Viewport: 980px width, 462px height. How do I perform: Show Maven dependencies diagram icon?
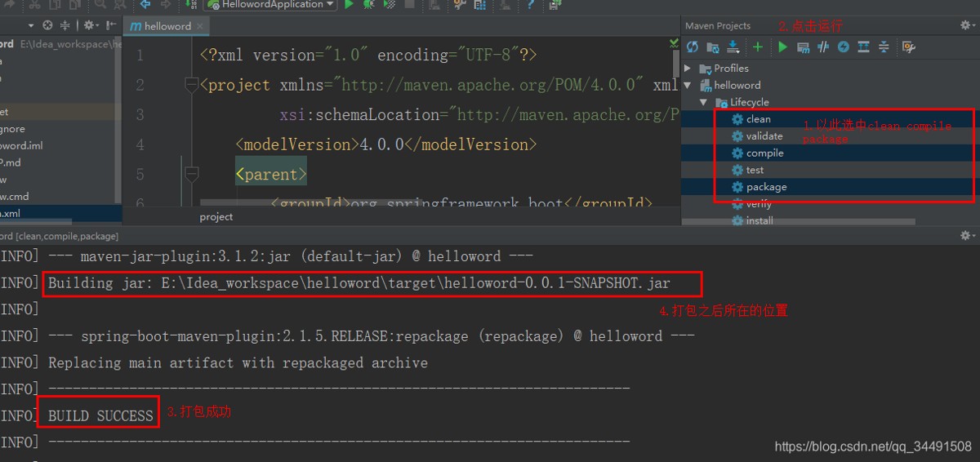(x=863, y=47)
